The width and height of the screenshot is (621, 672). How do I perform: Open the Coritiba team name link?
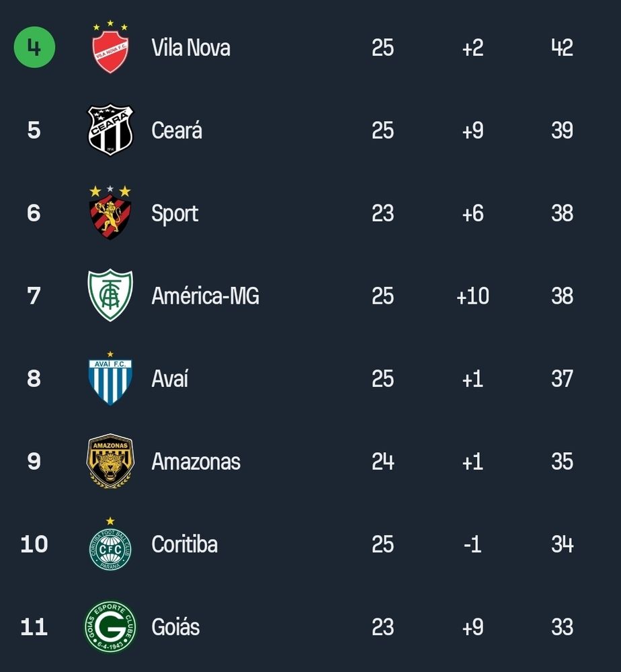184,544
